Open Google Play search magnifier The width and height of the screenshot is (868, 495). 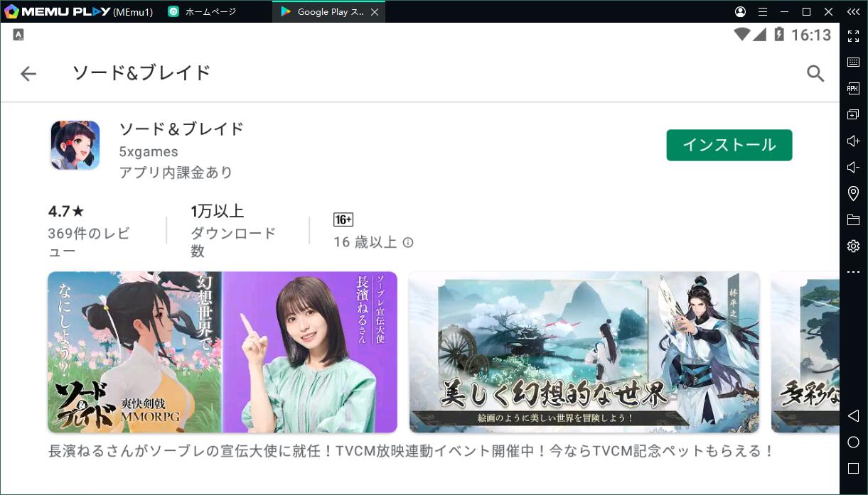815,73
